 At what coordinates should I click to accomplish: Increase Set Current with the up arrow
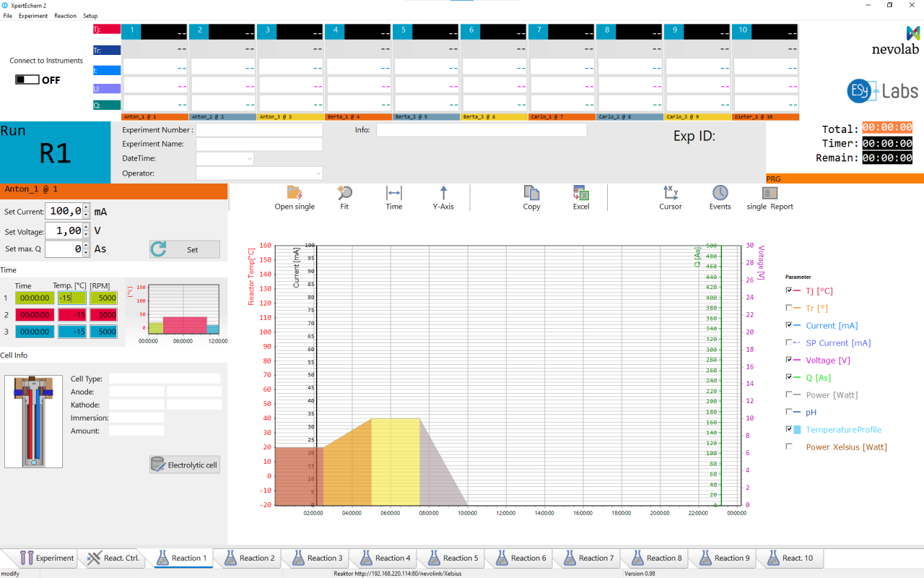pyautogui.click(x=86, y=207)
